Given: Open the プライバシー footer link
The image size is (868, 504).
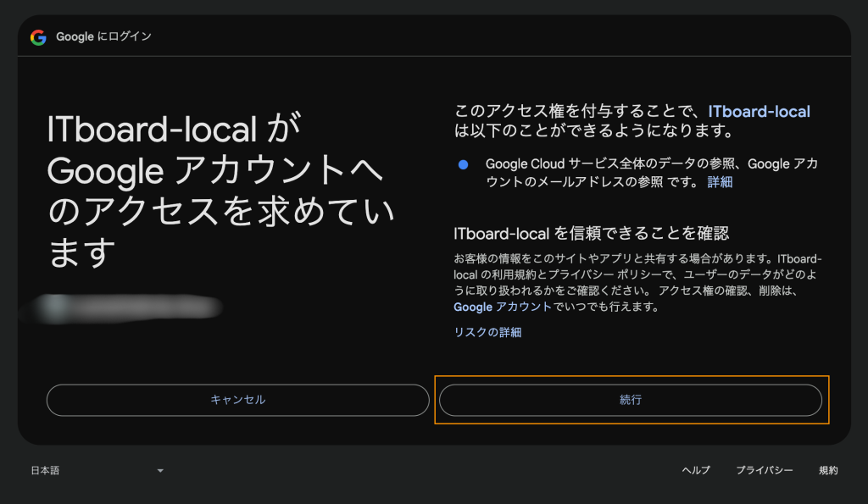Looking at the screenshot, I should click(x=764, y=470).
